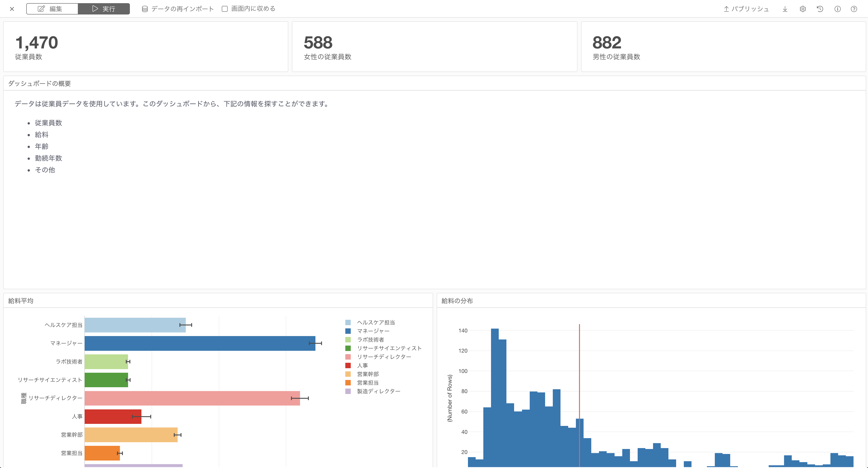Viewport: 868px width, 468px height.
Task: Click the download arrow icon
Action: point(785,9)
